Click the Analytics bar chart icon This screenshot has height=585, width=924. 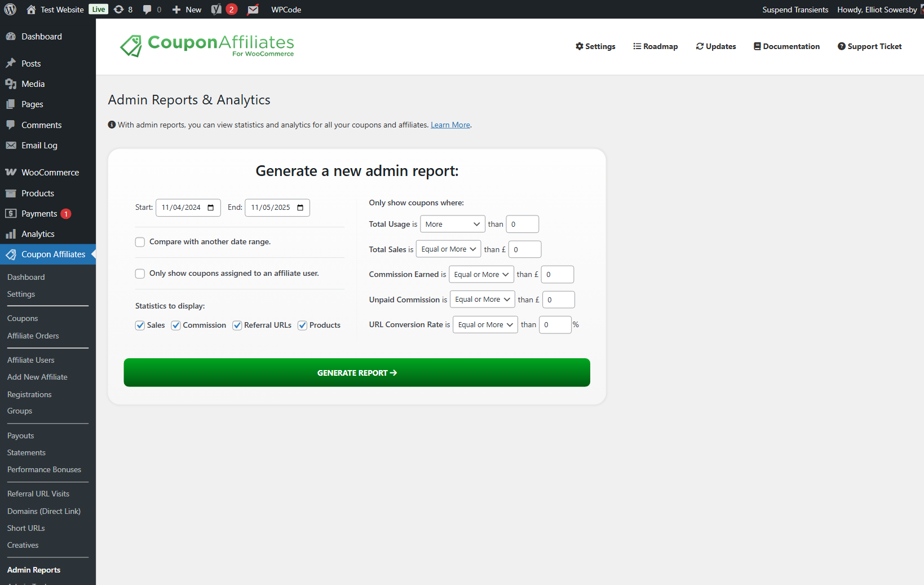11,234
